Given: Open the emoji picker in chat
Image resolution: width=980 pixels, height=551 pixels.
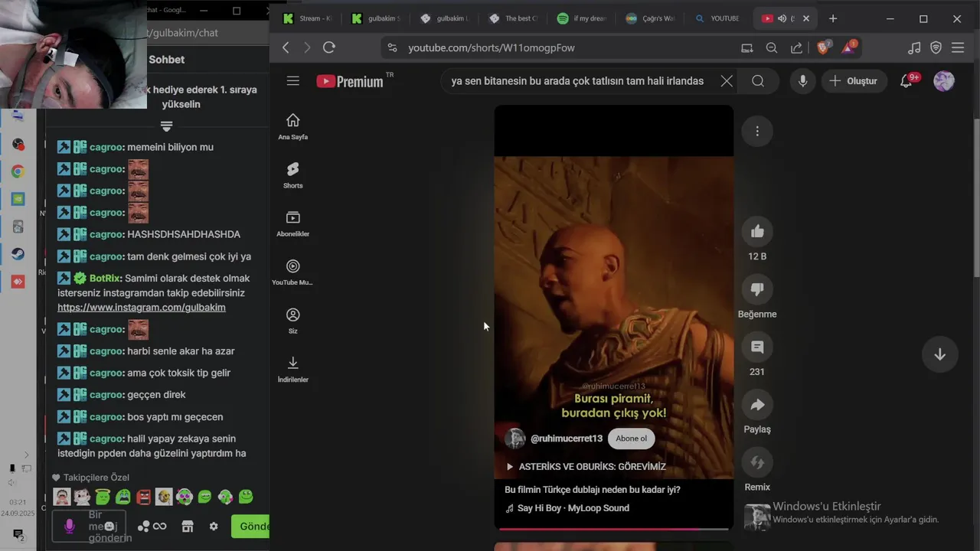Looking at the screenshot, I should 109,526.
